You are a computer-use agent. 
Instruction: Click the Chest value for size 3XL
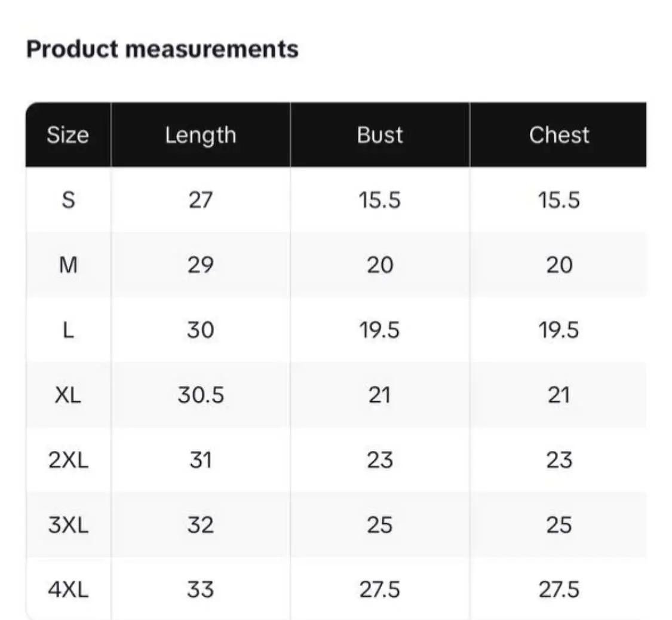click(559, 526)
